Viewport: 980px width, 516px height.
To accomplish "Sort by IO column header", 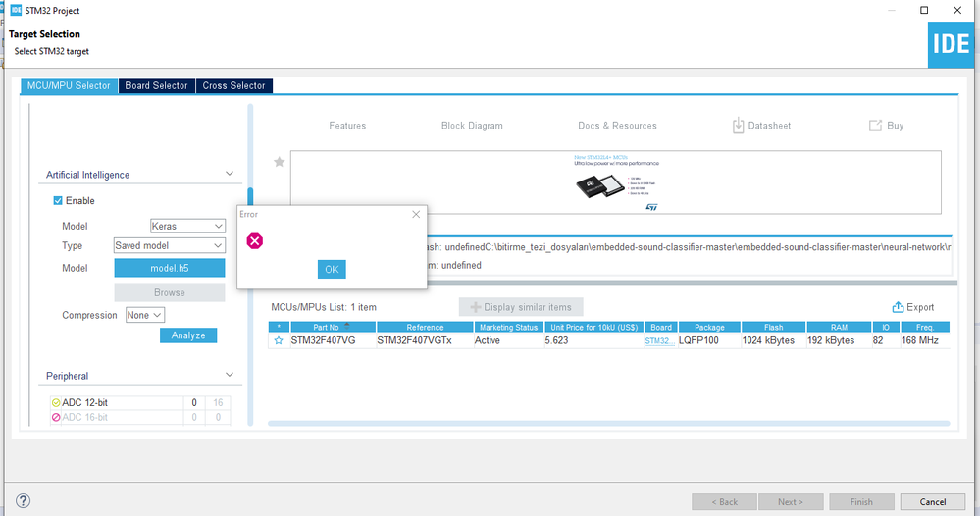I will pyautogui.click(x=886, y=327).
